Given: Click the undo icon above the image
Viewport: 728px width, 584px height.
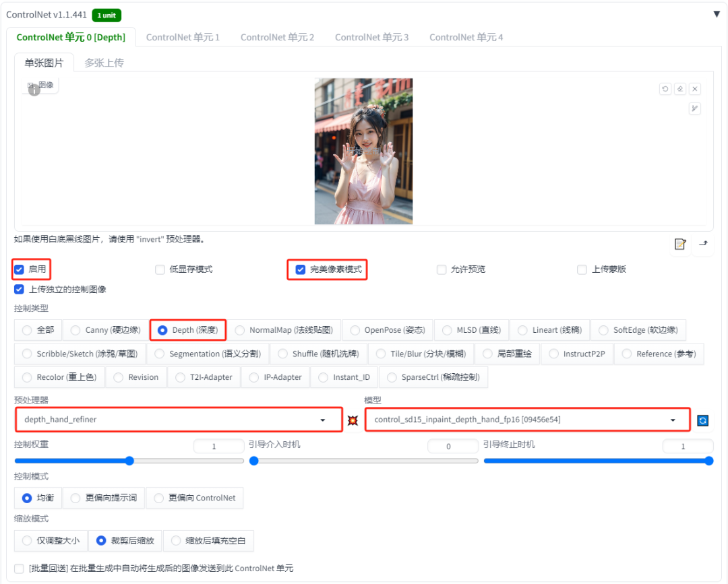Looking at the screenshot, I should click(x=665, y=89).
